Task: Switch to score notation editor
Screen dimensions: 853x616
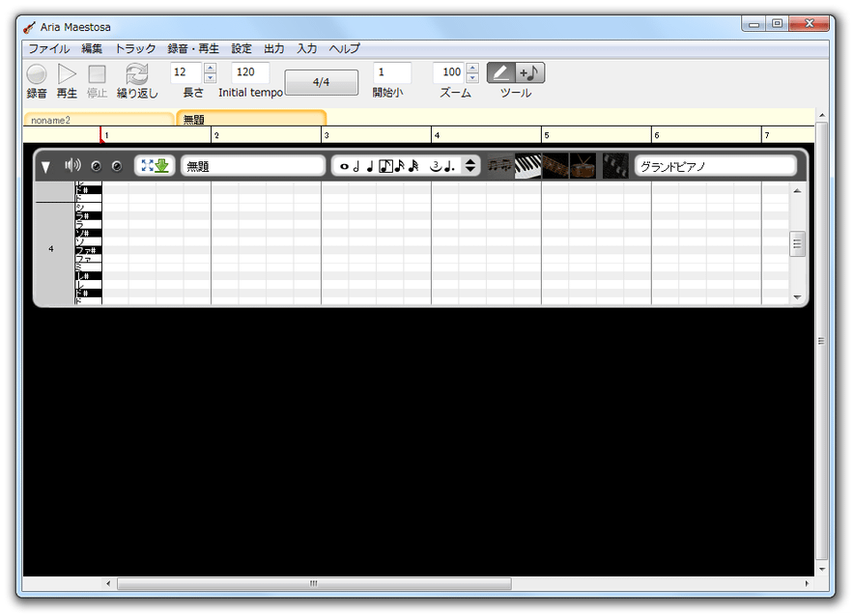Action: click(x=500, y=166)
